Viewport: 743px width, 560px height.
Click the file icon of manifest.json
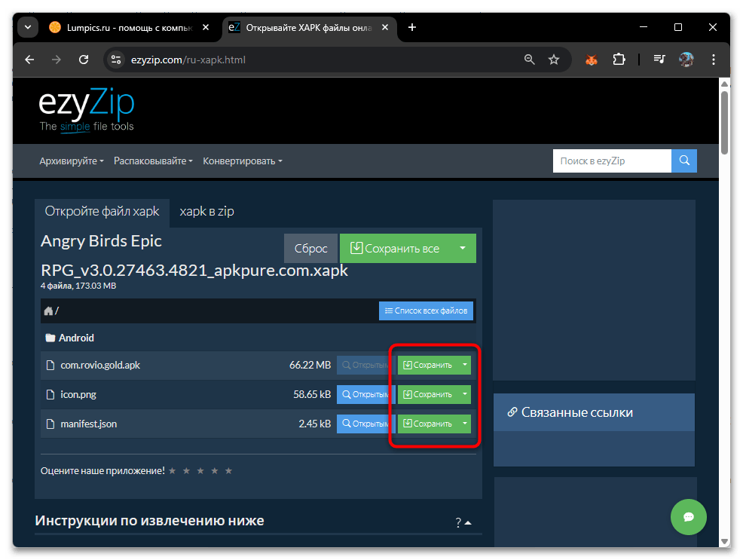[x=50, y=424]
